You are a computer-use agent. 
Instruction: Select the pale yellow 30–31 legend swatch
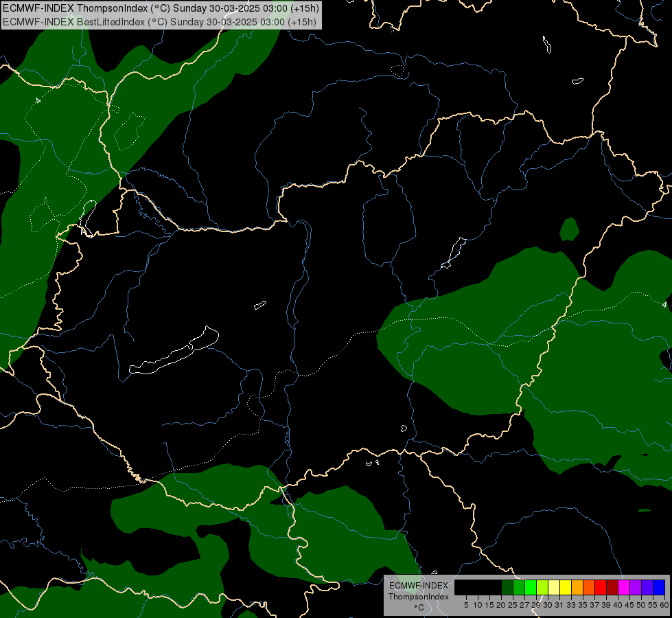tap(554, 587)
